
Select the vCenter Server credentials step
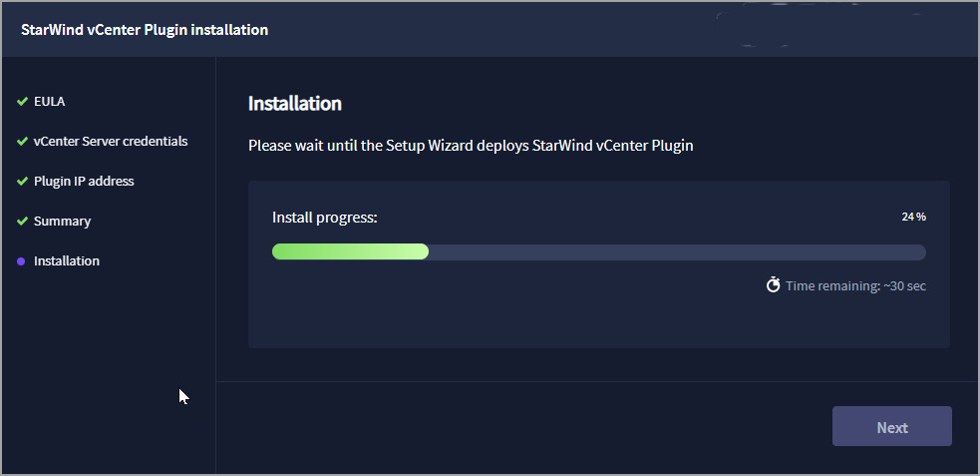tap(111, 142)
